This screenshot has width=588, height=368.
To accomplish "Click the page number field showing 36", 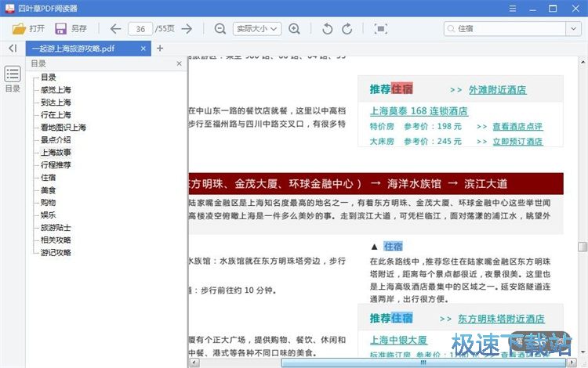I will (140, 29).
